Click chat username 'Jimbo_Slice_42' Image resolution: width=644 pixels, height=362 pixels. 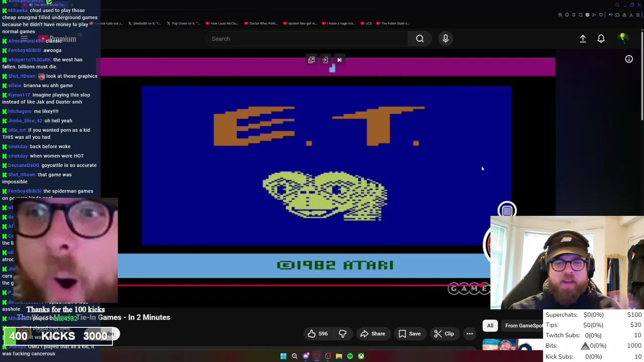point(25,121)
